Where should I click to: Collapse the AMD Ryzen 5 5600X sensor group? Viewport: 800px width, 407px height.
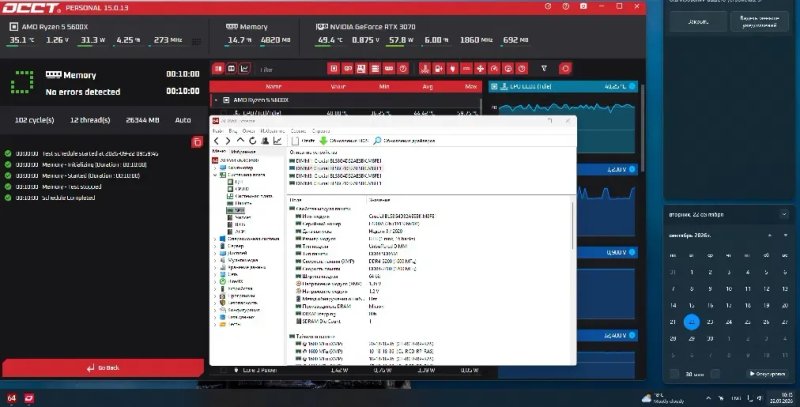click(x=216, y=100)
